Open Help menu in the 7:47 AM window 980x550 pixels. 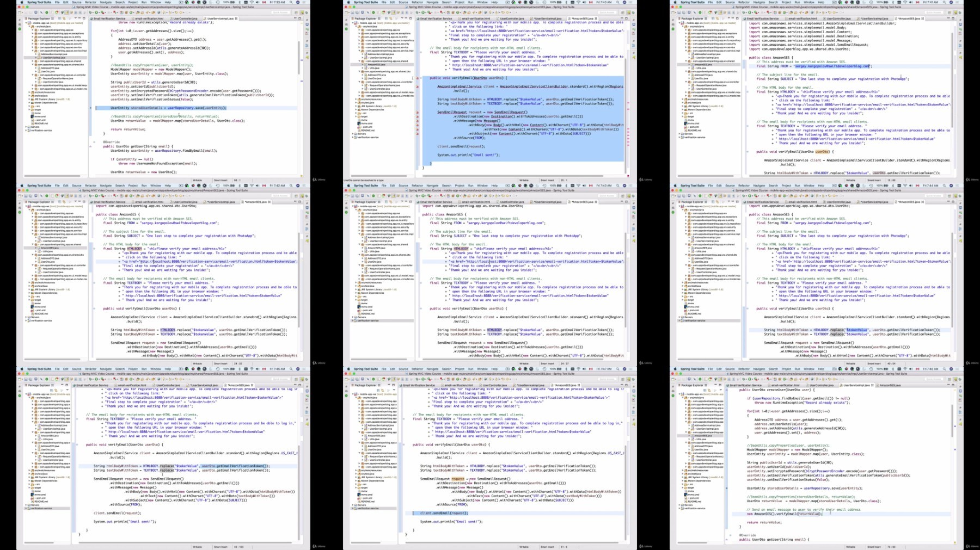tap(494, 369)
